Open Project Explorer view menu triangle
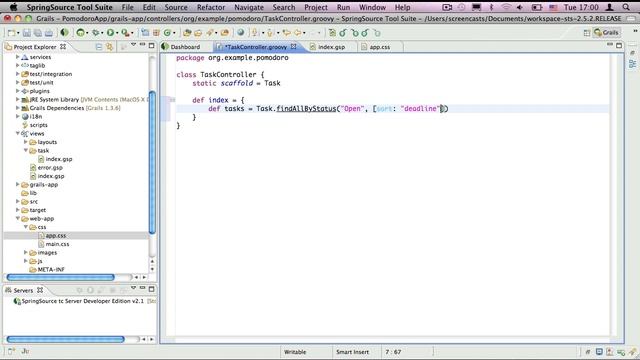 click(133, 44)
